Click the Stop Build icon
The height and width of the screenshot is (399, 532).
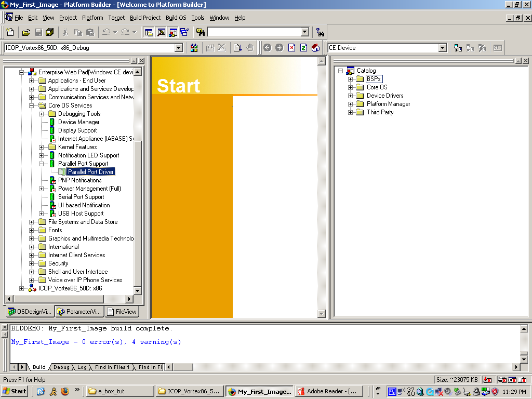[x=222, y=47]
